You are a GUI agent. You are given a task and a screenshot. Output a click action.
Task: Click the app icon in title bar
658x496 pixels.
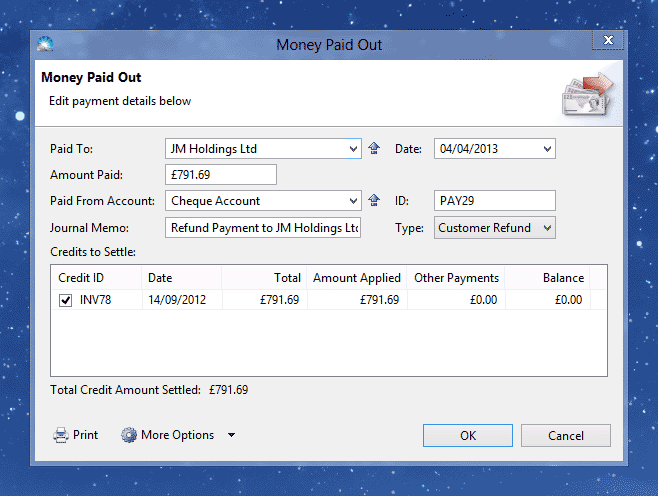pyautogui.click(x=45, y=44)
